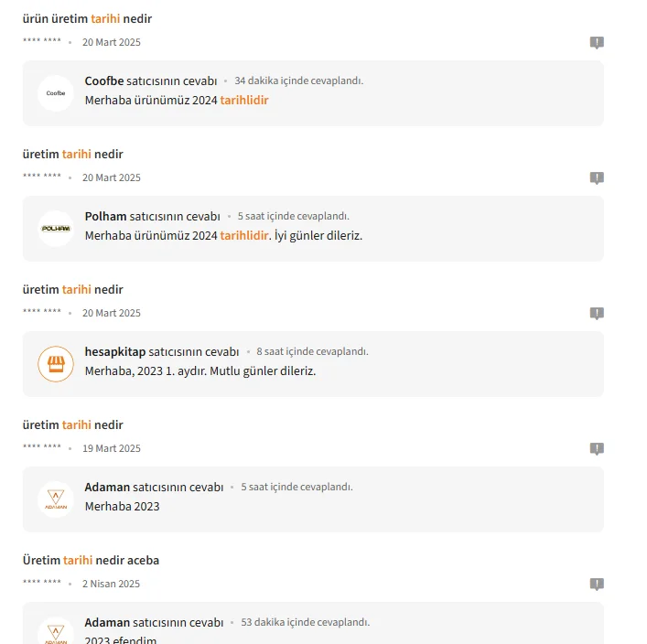Open the Adaman logo beside '2023 efendim'
This screenshot has height=644, width=647.
coord(56,631)
